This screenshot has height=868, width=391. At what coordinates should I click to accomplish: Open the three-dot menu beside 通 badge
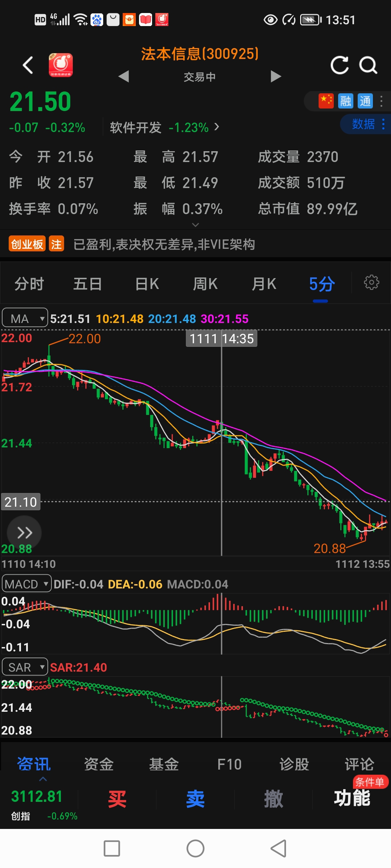point(381,101)
